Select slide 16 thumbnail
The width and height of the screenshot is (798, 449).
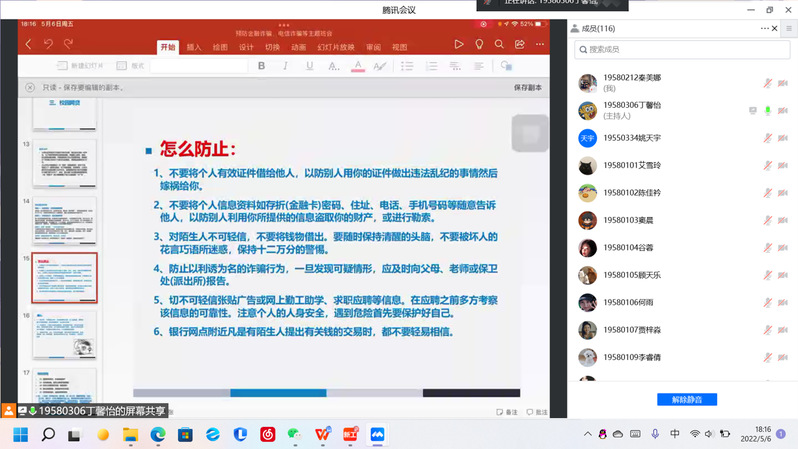(64, 335)
